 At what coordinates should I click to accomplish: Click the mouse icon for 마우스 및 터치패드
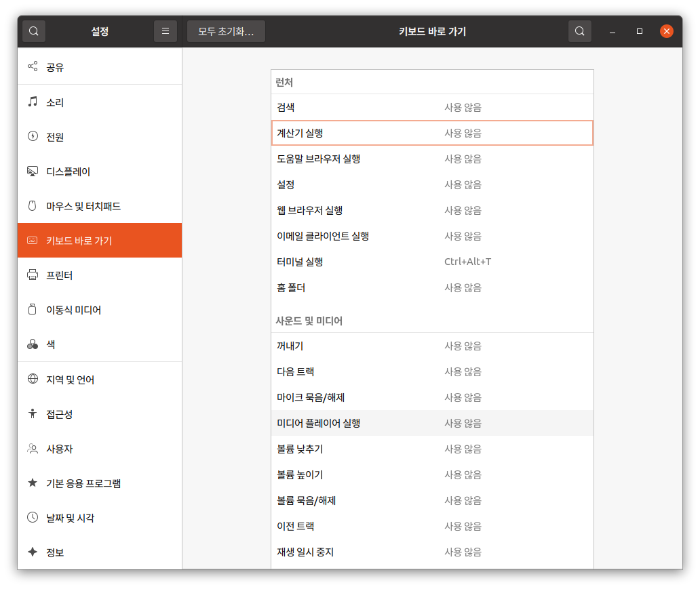pos(33,205)
